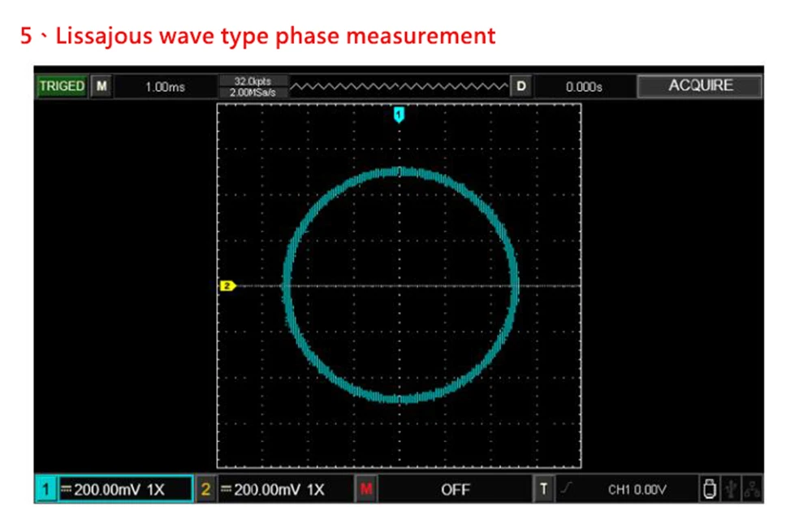This screenshot has width=812, height=529.
Task: Click the TRIGED status indicator
Action: pos(62,86)
